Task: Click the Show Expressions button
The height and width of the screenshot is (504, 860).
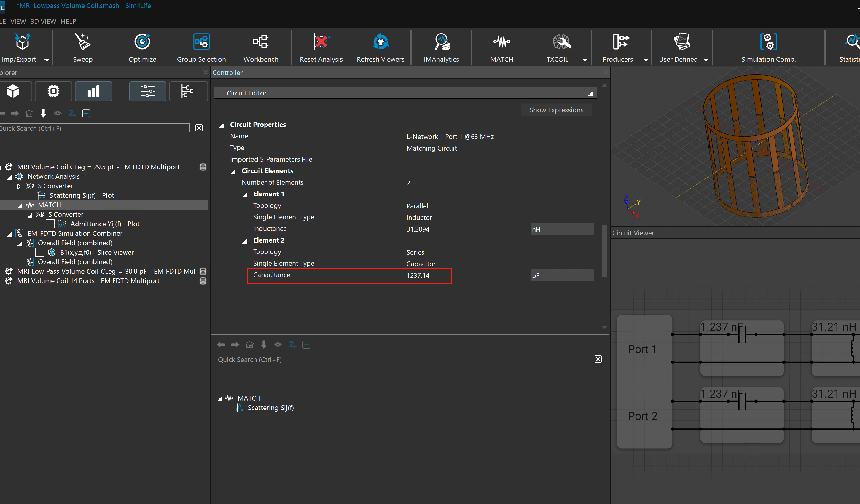Action: (556, 110)
